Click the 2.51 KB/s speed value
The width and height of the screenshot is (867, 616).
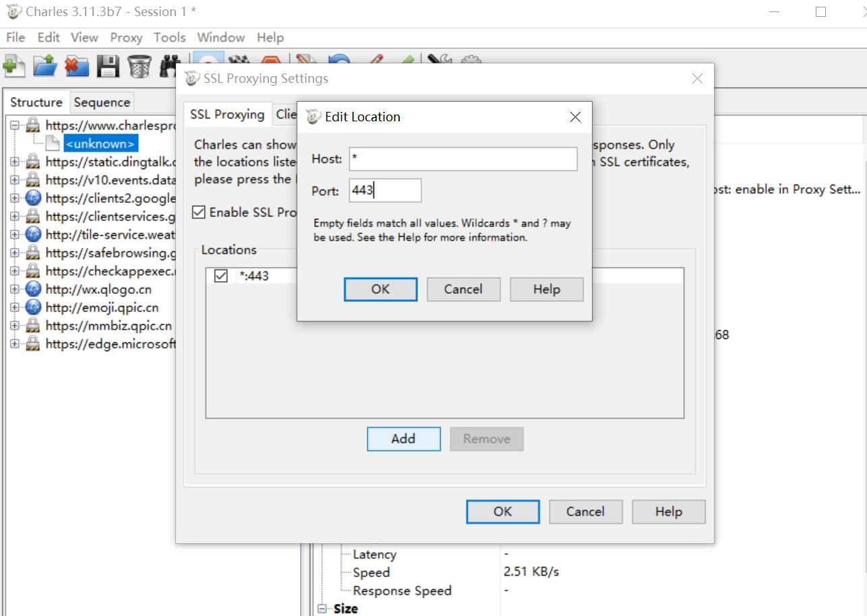531,572
